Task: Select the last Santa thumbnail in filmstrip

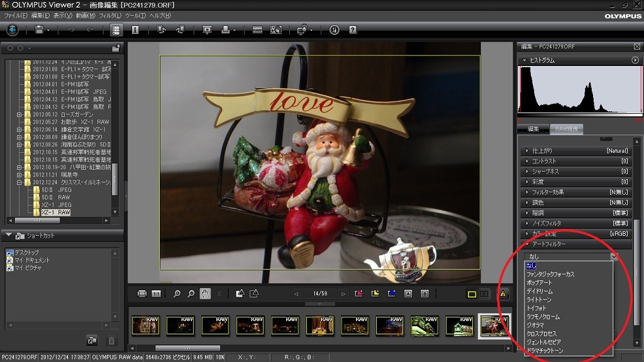Action: click(x=494, y=326)
